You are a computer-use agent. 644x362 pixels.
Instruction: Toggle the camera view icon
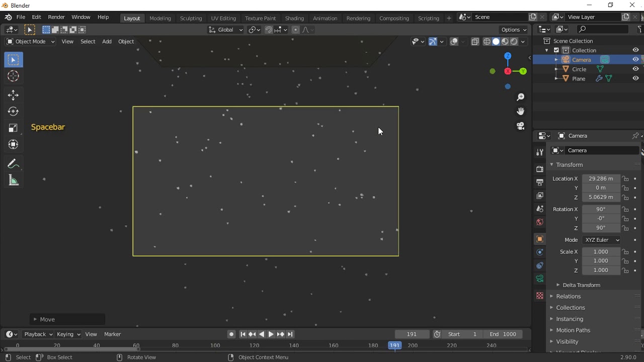tap(521, 126)
